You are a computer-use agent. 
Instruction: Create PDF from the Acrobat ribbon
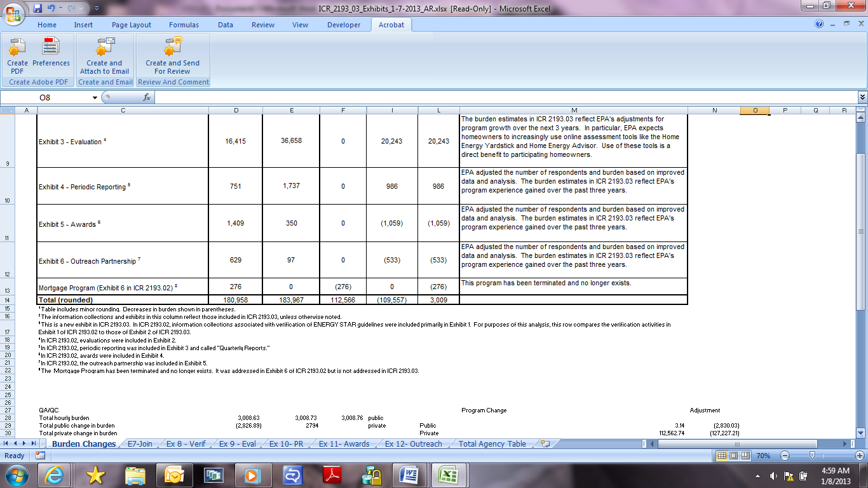[17, 56]
